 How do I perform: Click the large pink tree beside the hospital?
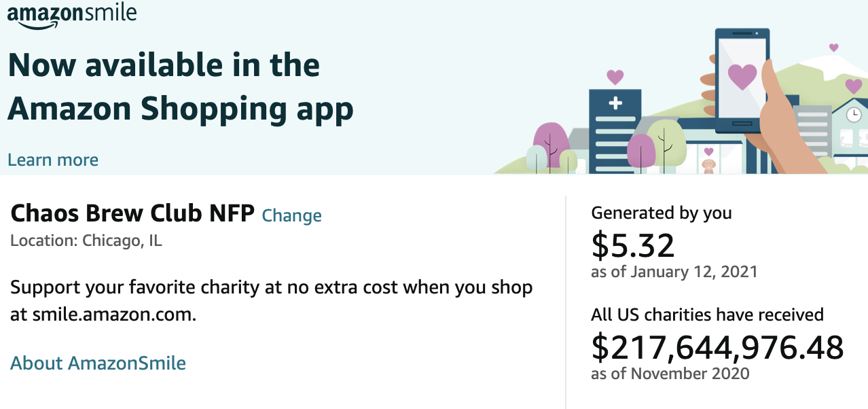point(551,145)
